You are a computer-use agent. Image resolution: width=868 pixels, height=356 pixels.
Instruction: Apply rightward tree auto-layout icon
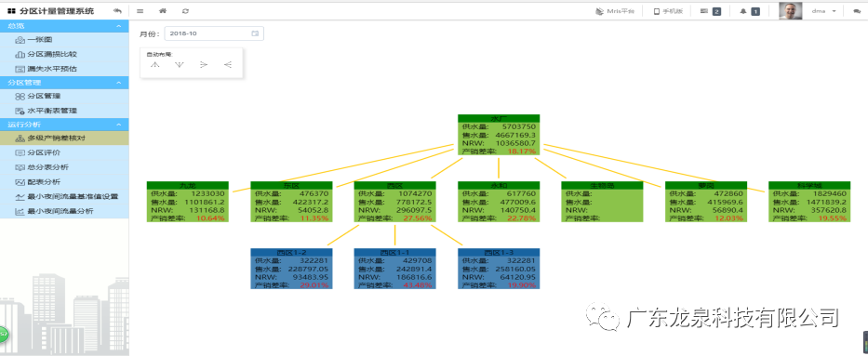203,65
